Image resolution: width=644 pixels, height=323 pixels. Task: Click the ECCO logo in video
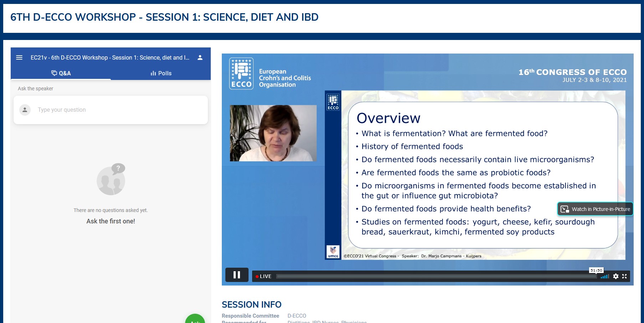(241, 74)
